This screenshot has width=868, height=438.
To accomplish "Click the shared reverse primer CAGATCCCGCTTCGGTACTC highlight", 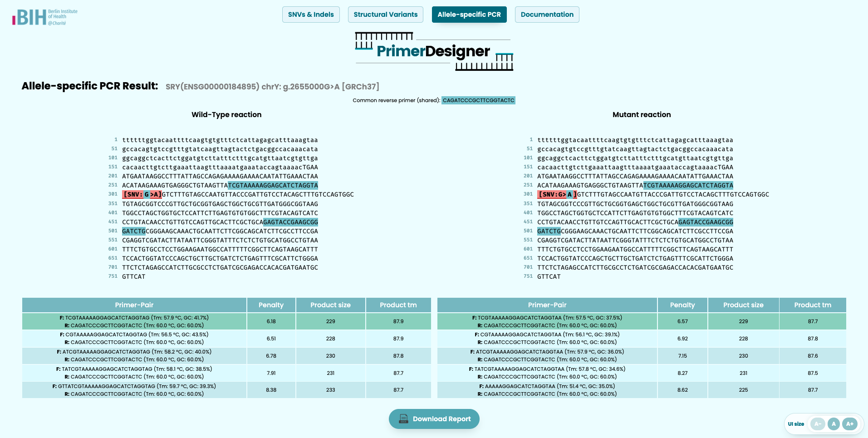I will (x=479, y=100).
